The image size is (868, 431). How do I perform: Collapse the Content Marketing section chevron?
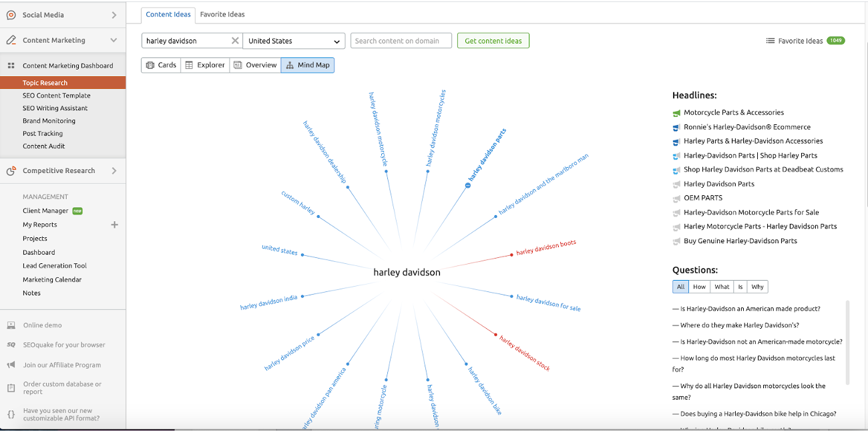coord(114,40)
